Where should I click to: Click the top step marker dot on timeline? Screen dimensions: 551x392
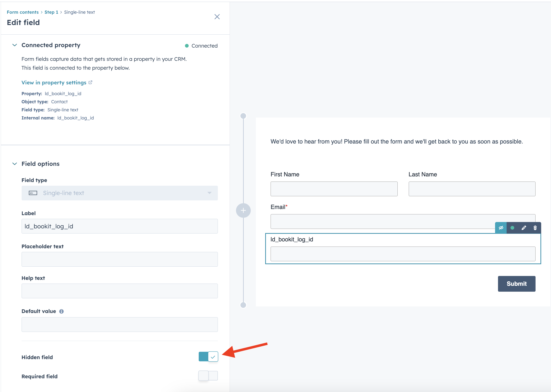coord(243,116)
